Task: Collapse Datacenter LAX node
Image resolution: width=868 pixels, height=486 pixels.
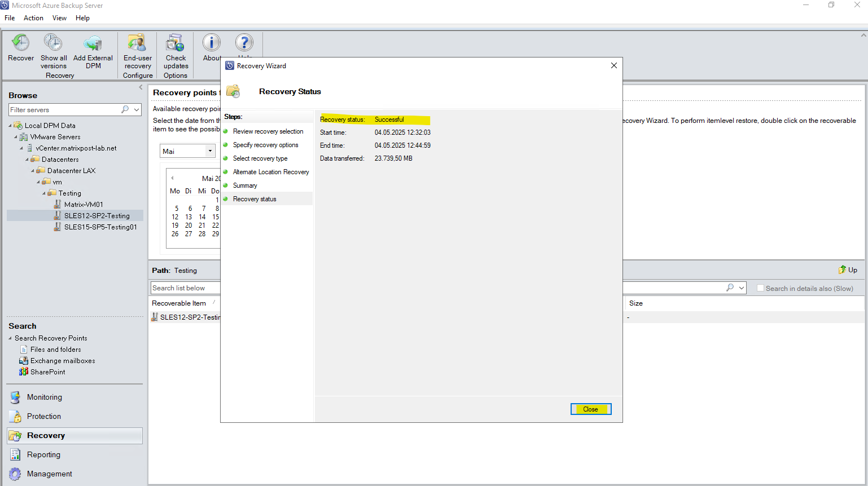Action: (x=33, y=171)
